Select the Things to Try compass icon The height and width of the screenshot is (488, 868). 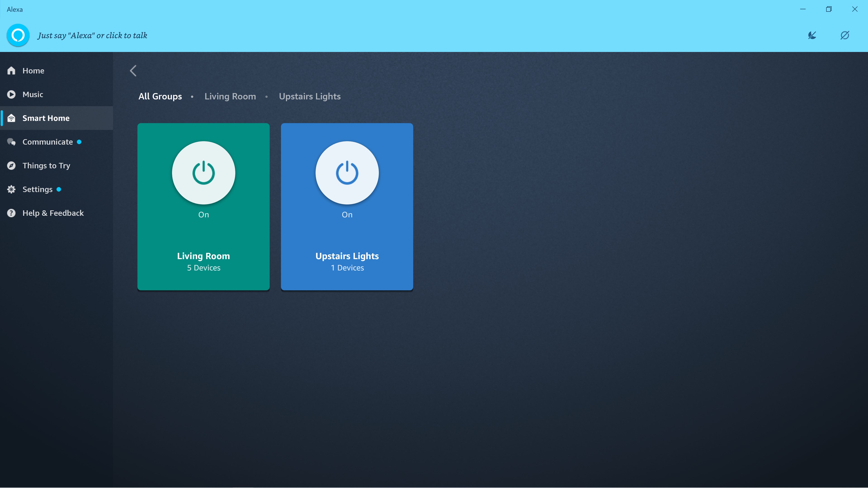point(11,165)
